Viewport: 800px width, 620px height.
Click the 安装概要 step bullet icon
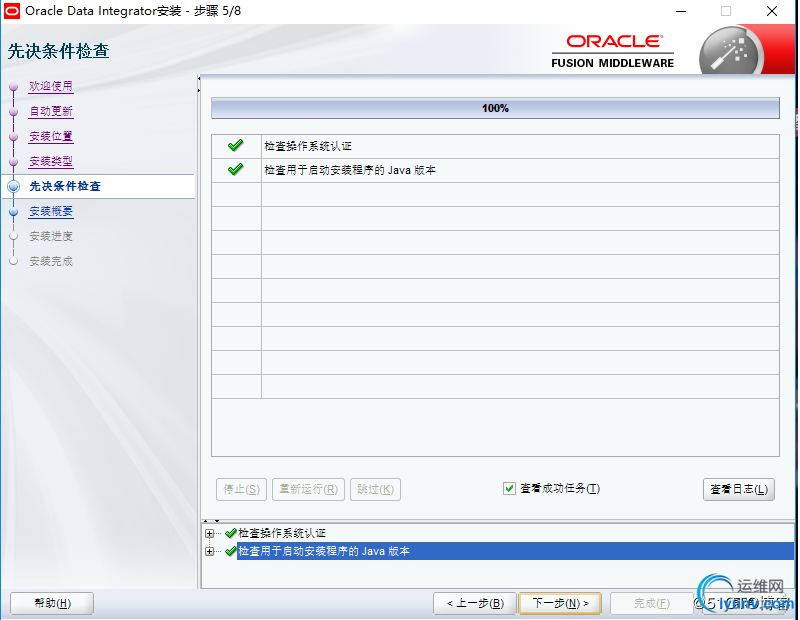[x=14, y=212]
